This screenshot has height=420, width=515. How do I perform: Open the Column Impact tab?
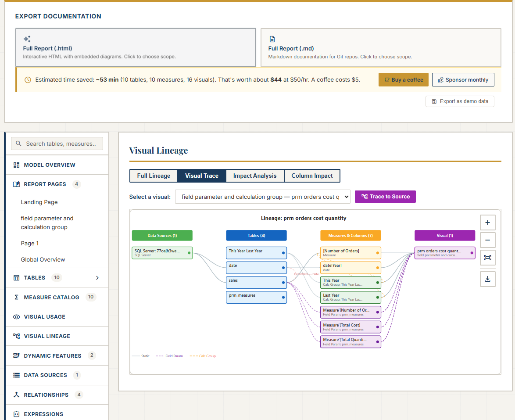[x=312, y=176]
